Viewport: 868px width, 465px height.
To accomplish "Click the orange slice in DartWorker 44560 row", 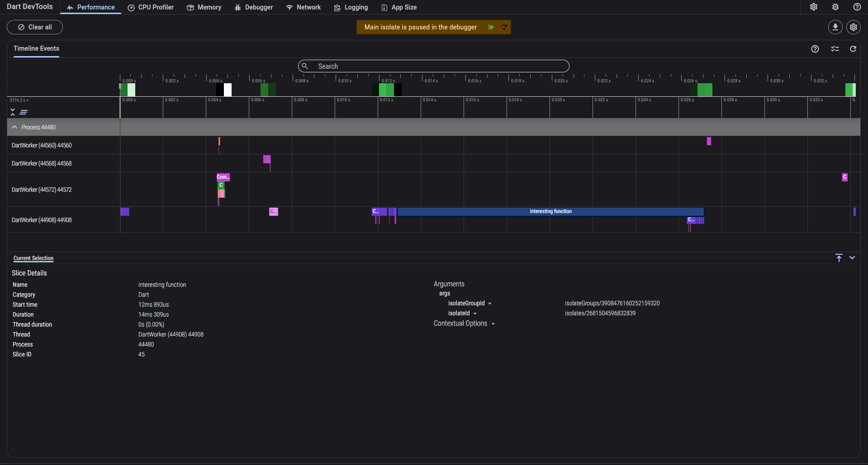I will tap(219, 141).
